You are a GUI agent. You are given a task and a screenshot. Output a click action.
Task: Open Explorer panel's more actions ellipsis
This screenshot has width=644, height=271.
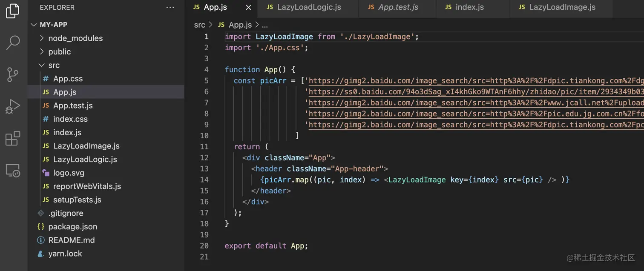pos(170,7)
